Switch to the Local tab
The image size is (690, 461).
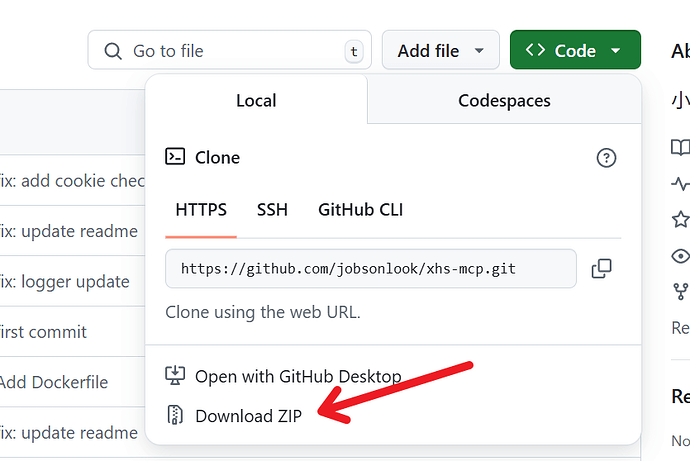point(256,100)
